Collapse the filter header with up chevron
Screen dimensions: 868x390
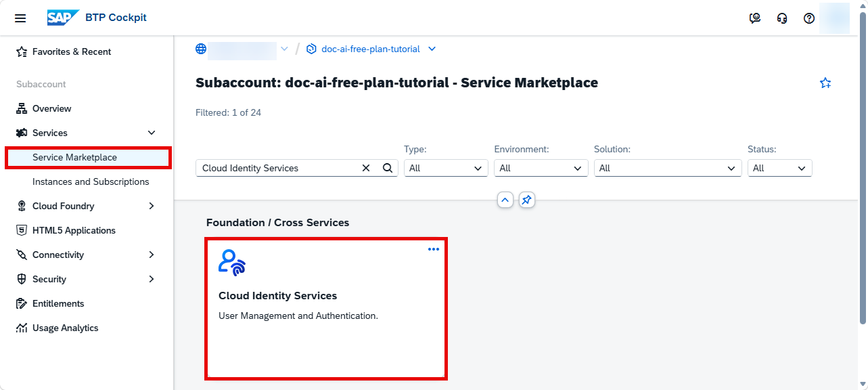(x=505, y=200)
